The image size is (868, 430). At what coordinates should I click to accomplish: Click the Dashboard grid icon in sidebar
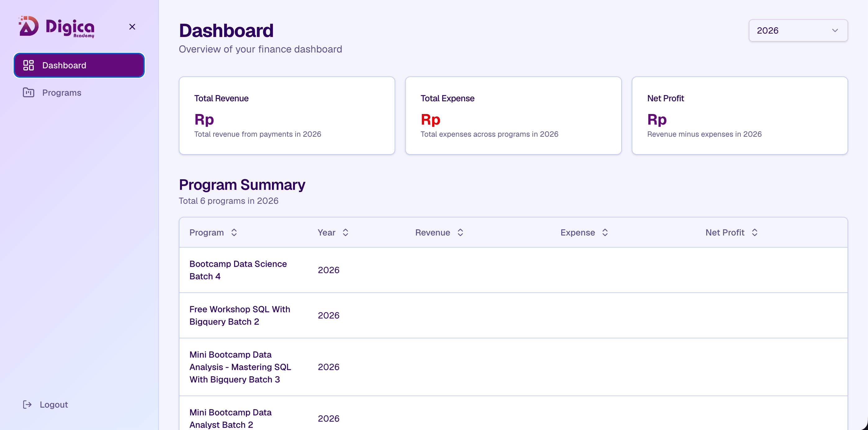click(x=29, y=65)
